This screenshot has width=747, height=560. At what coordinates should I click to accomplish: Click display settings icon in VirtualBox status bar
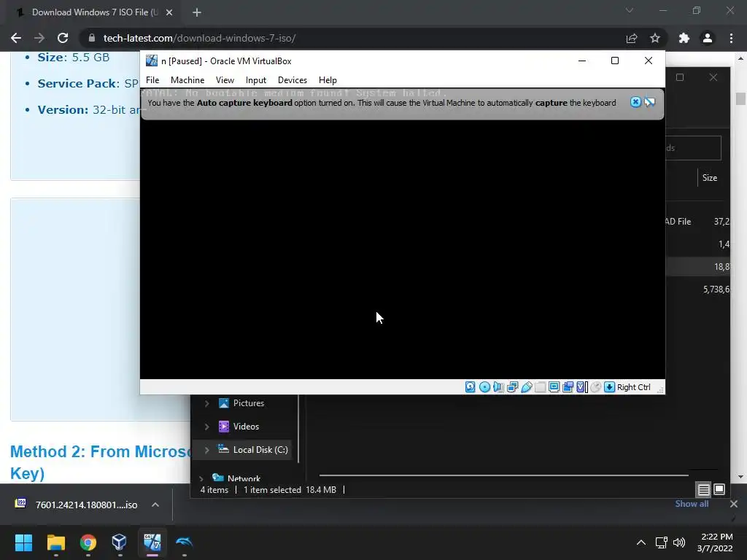coord(554,387)
